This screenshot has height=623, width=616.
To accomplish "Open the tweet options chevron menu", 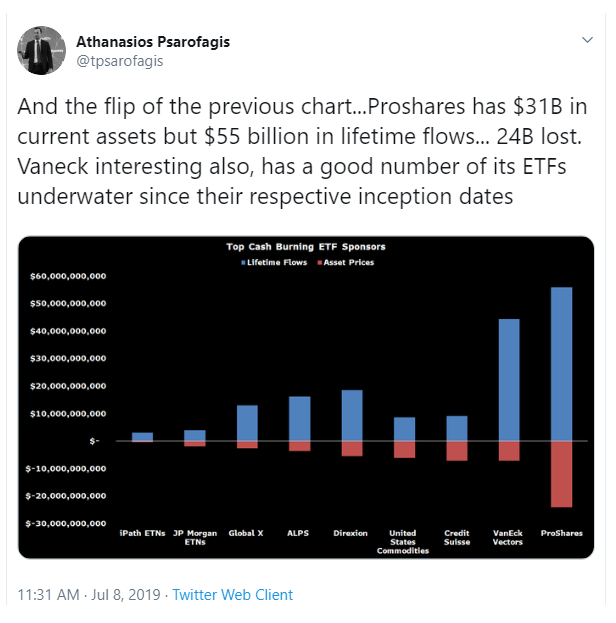I will point(587,40).
